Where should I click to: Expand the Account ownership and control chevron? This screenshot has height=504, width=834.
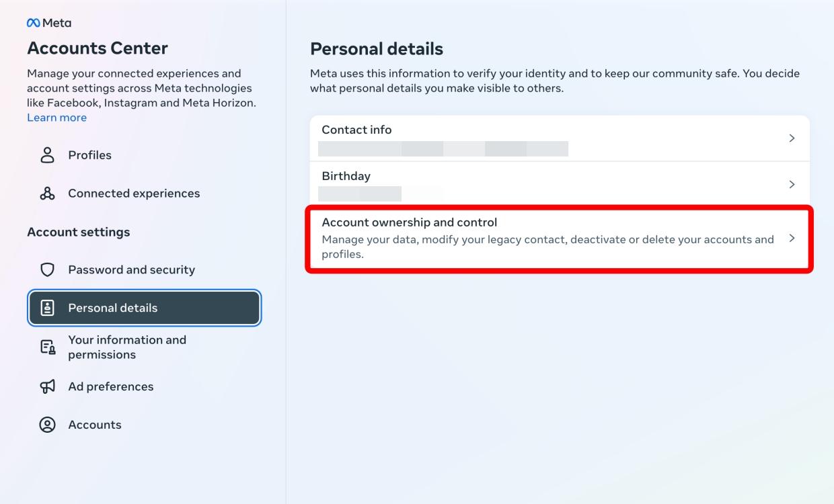click(x=792, y=239)
